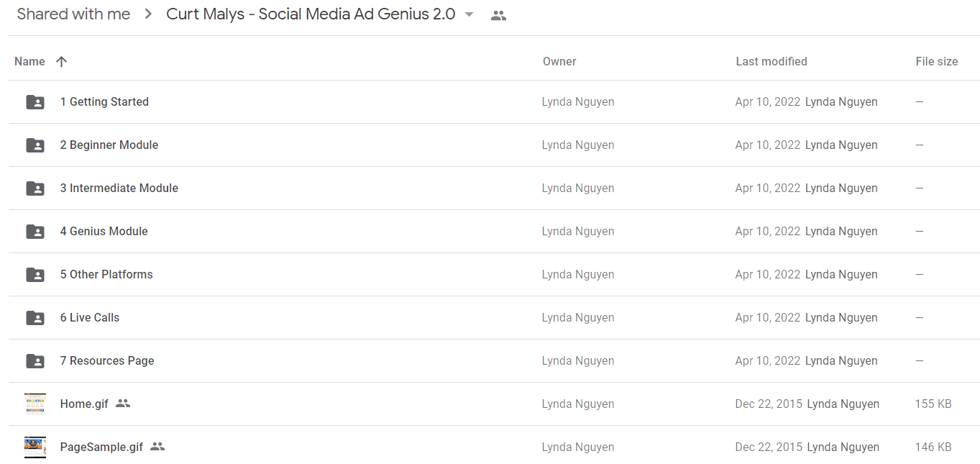The width and height of the screenshot is (980, 464).
Task: Select the 2 Beginner Module folder name
Action: [x=109, y=145]
